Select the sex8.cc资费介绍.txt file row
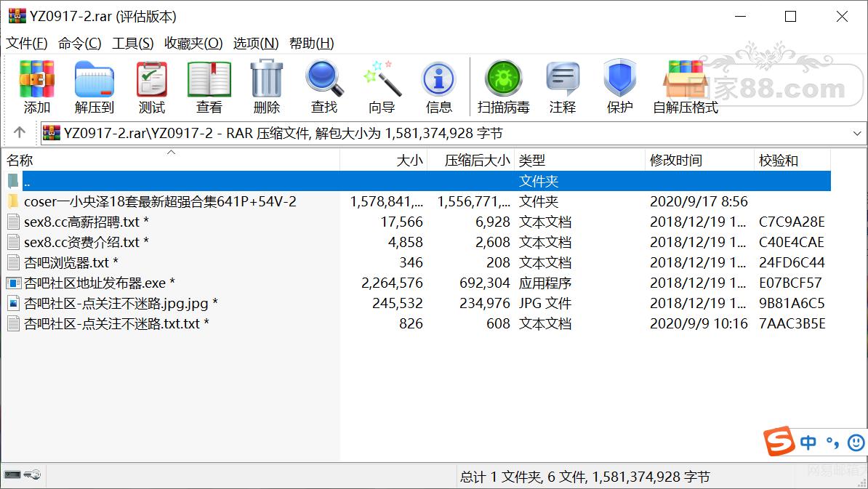This screenshot has height=489, width=868. 417,242
